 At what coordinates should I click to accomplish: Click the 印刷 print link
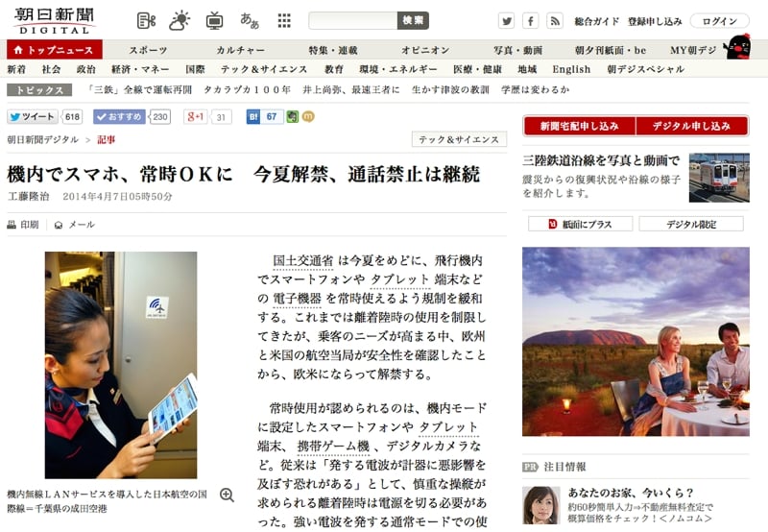(23, 225)
